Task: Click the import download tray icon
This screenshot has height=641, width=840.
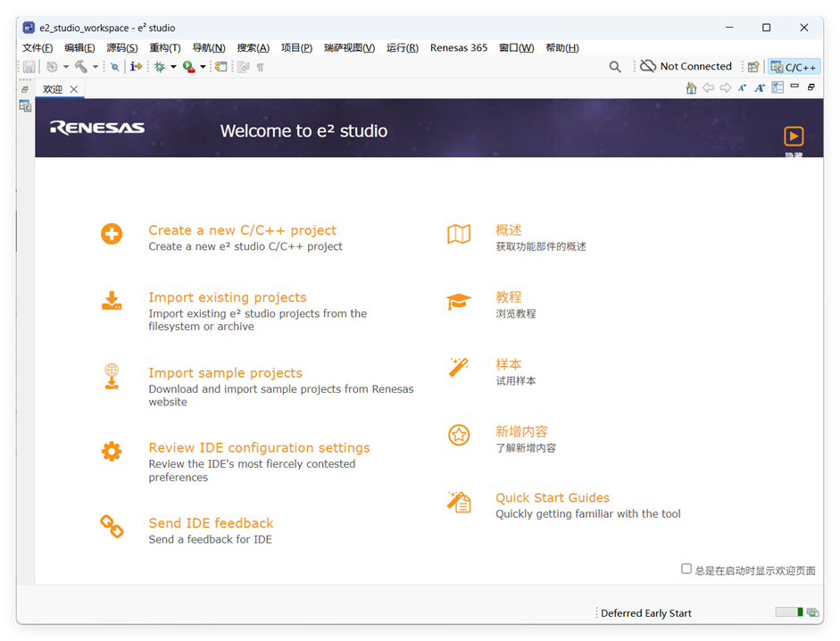Action: coord(112,301)
